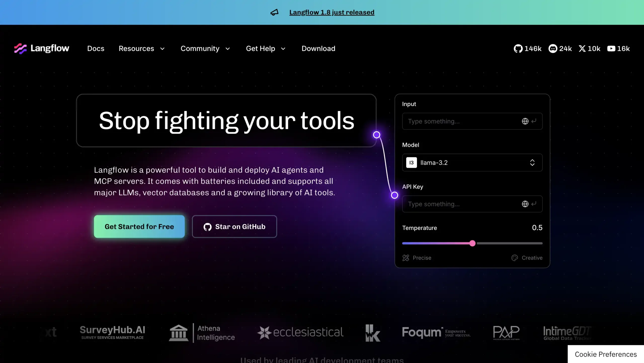
Task: Select Download in the navigation bar
Action: [318, 48]
